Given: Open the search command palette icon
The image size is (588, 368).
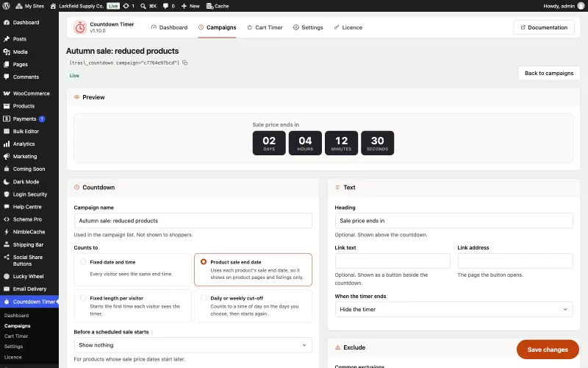Looking at the screenshot, I should coord(148,6).
